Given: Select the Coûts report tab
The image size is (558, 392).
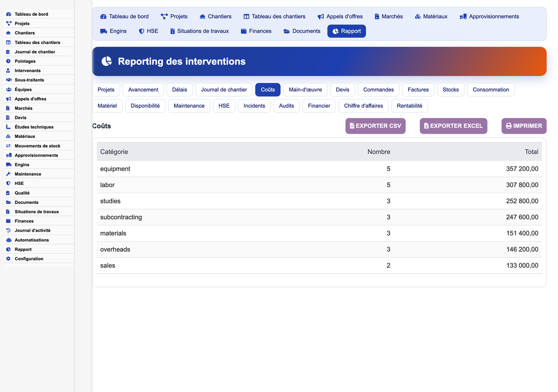Looking at the screenshot, I should [268, 90].
